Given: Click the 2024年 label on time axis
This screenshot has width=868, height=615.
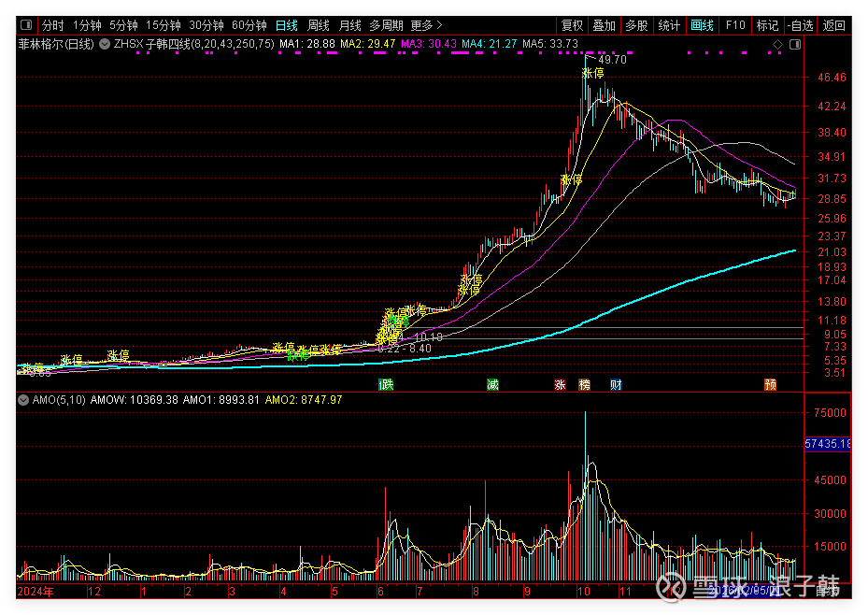Looking at the screenshot, I should point(36,592).
